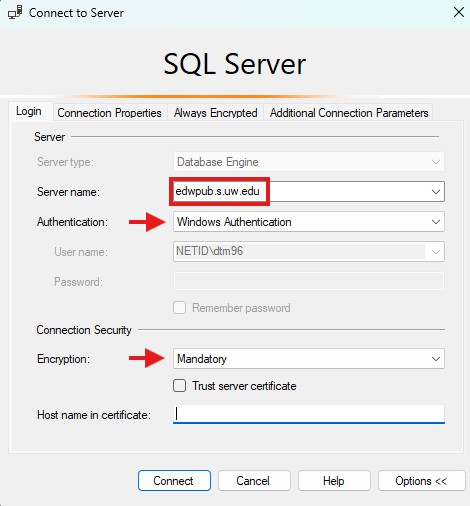Image resolution: width=470 pixels, height=506 pixels.
Task: Click the Cancel button
Action: (254, 481)
